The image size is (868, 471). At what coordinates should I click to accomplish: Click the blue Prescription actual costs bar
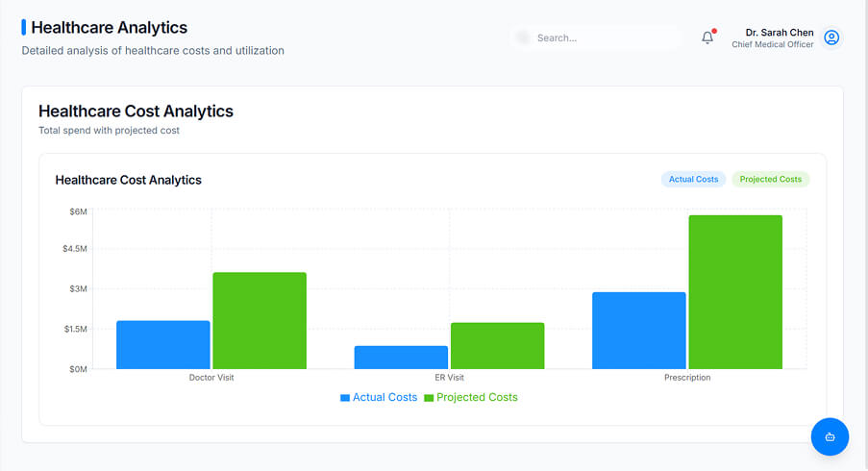[638, 330]
